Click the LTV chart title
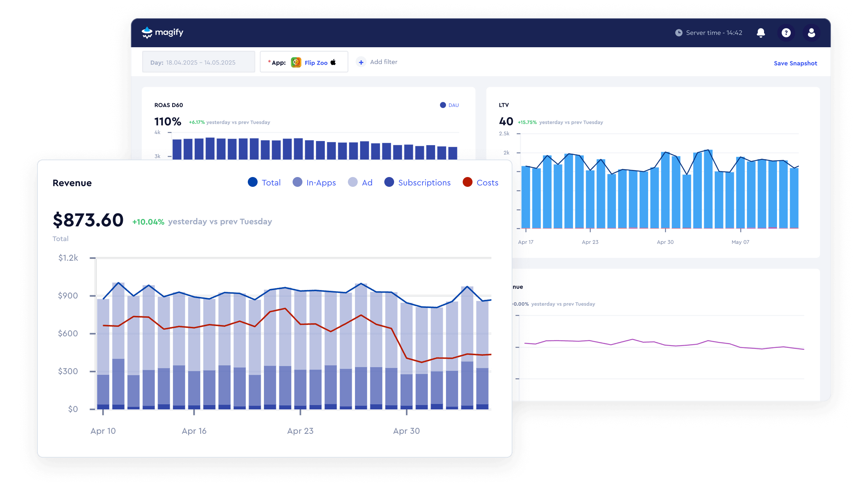The image size is (868, 487). click(504, 105)
